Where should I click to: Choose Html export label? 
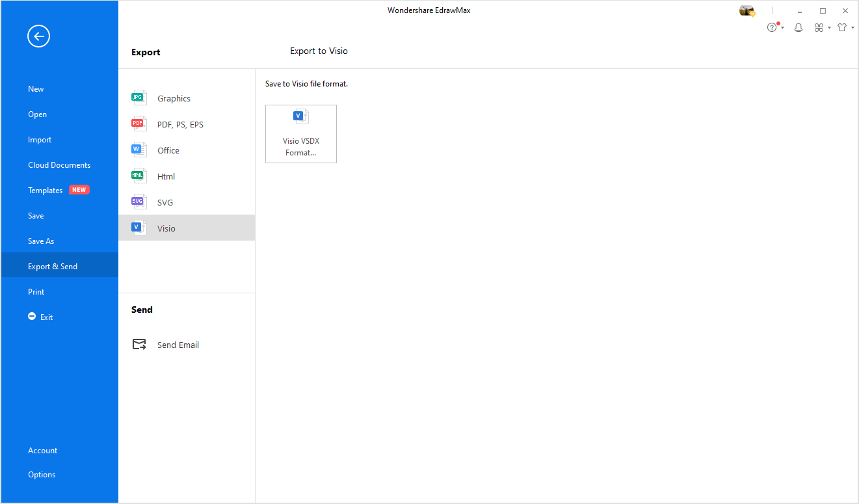(x=166, y=177)
